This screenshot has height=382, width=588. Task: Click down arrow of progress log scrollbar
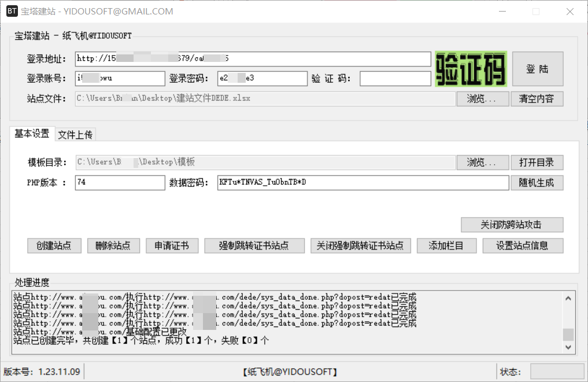click(x=568, y=347)
